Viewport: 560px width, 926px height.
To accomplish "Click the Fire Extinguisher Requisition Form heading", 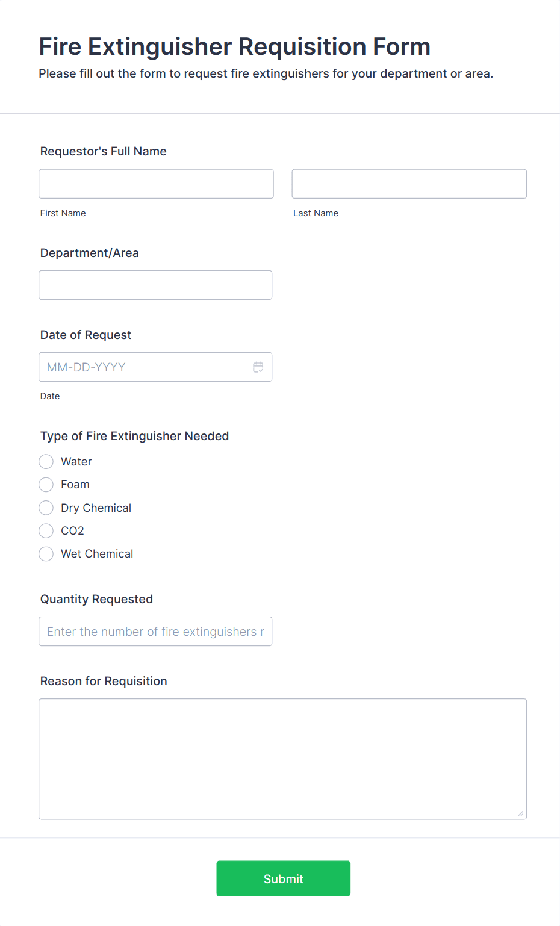I will coord(234,46).
